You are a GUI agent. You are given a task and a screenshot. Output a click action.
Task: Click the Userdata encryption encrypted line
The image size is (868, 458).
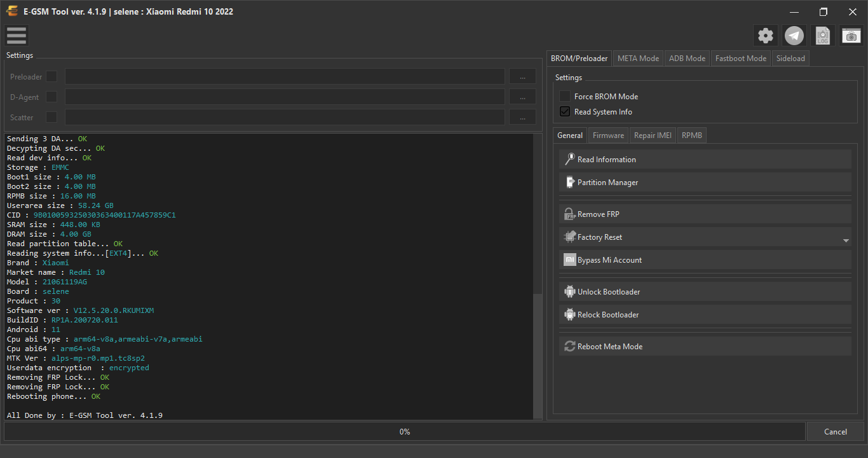click(x=78, y=368)
